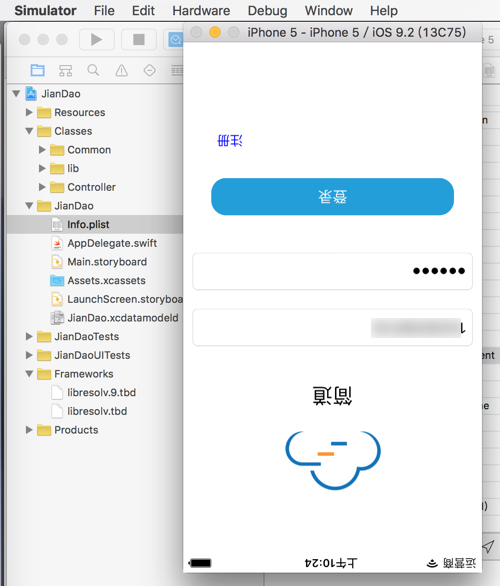Screen dimensions: 500x586
Task: Open the Symbol navigator icon
Action: (x=65, y=70)
